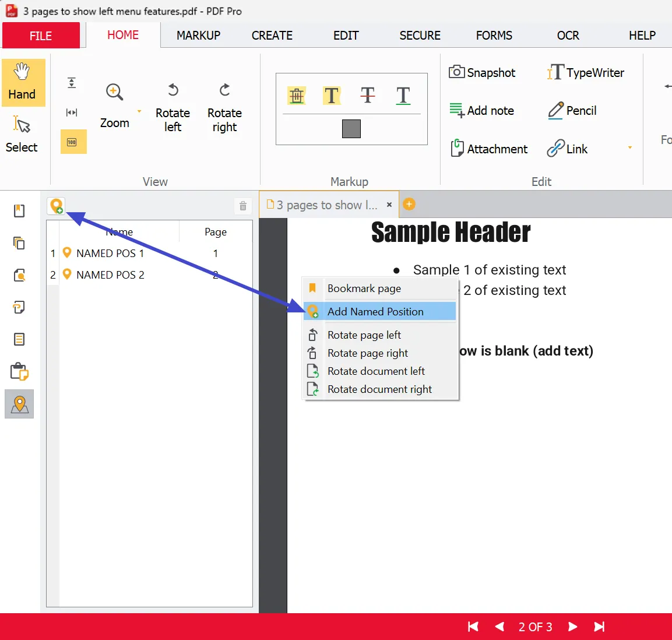Go to the first page
The image size is (672, 640).
[473, 627]
